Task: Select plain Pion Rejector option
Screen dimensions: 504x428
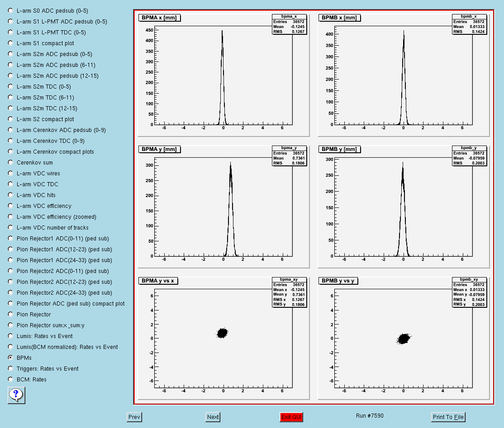Action: [x=10, y=315]
